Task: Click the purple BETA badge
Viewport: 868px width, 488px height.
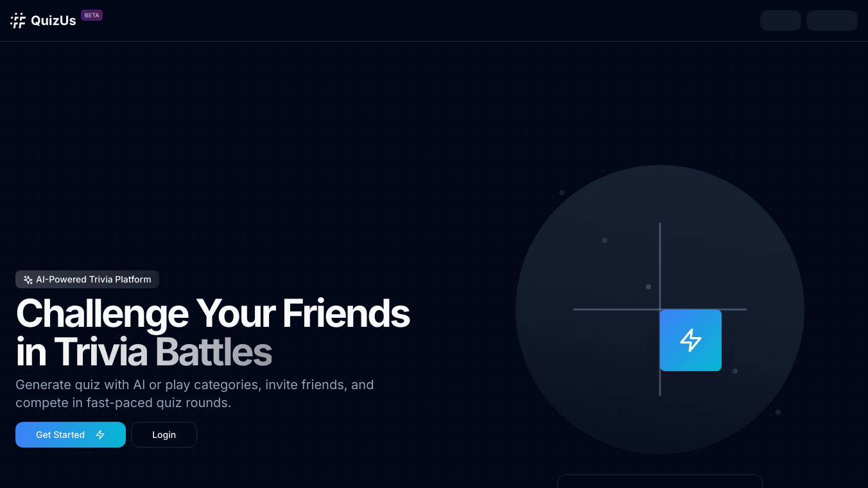Action: coord(92,15)
